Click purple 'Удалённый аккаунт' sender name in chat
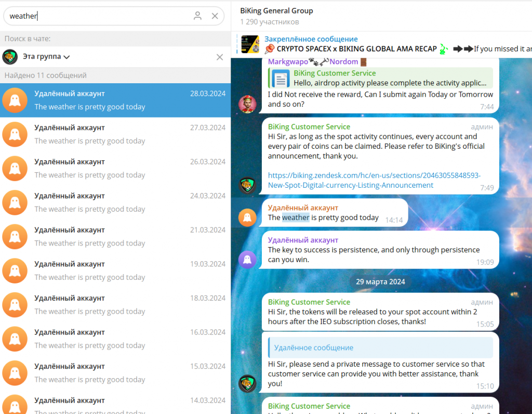Screen dimensions: 532x414 (x=303, y=240)
